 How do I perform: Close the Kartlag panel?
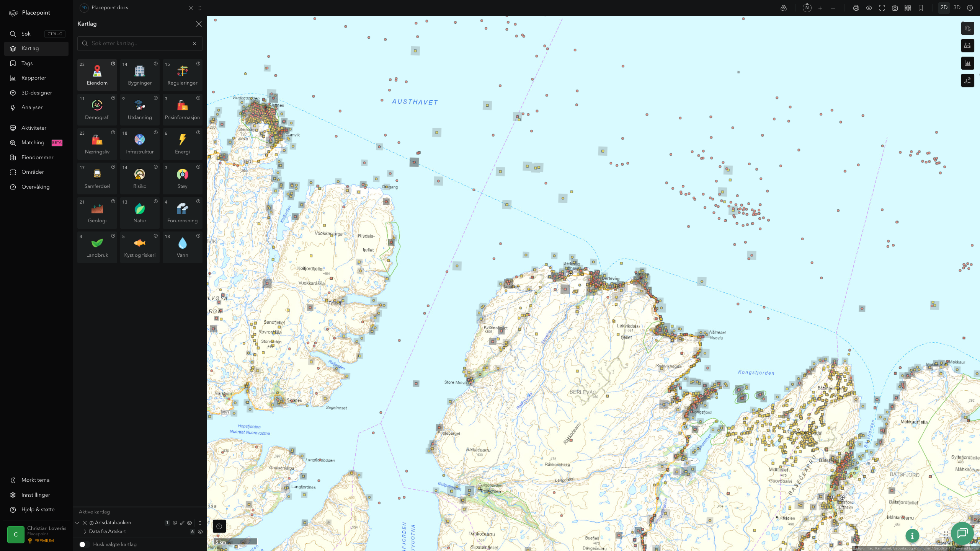199,24
